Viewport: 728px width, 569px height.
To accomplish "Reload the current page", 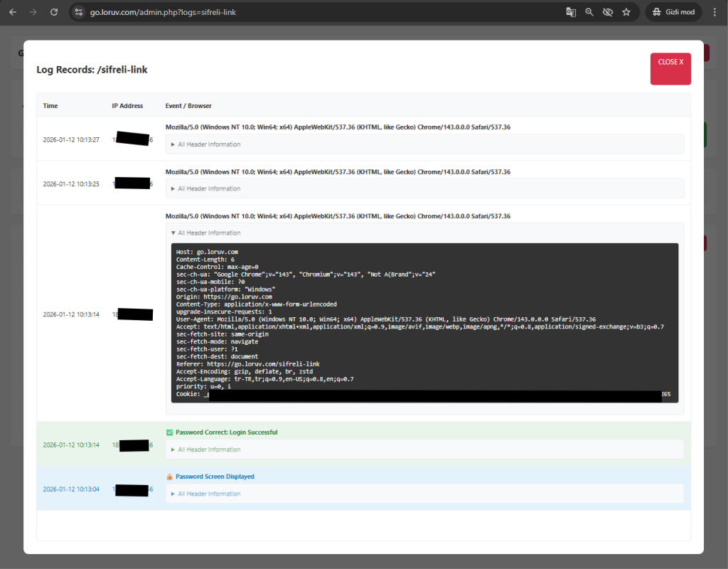I will 54,12.
